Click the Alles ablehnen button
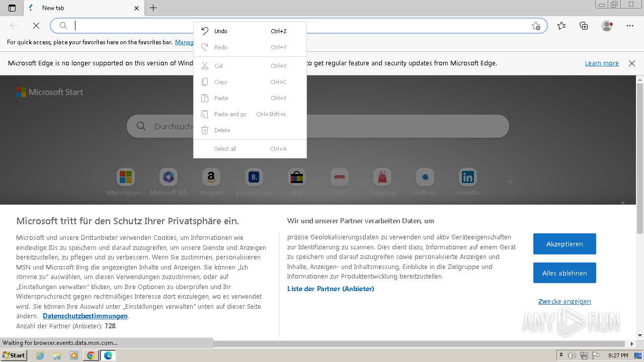Screen dimensions: 644x362 [x=565, y=273]
